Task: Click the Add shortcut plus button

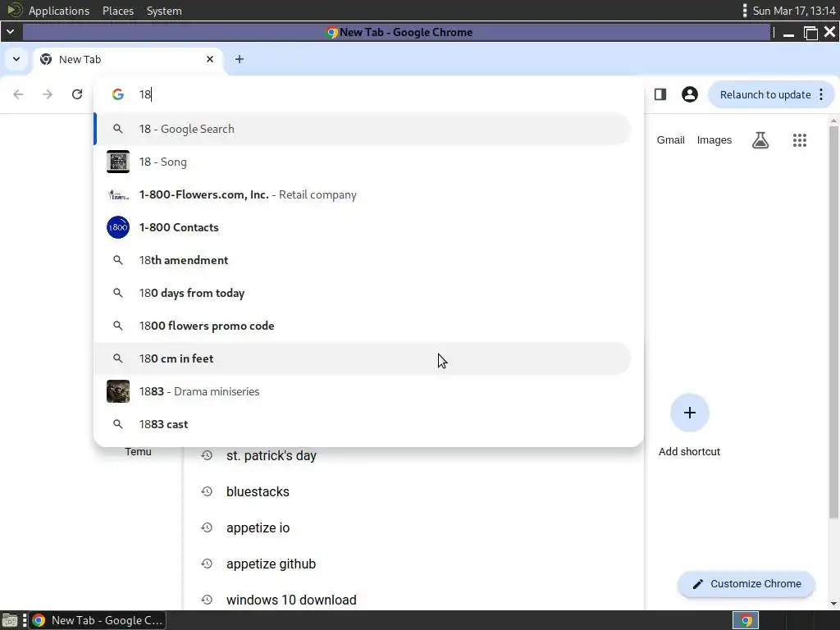Action: pos(689,413)
